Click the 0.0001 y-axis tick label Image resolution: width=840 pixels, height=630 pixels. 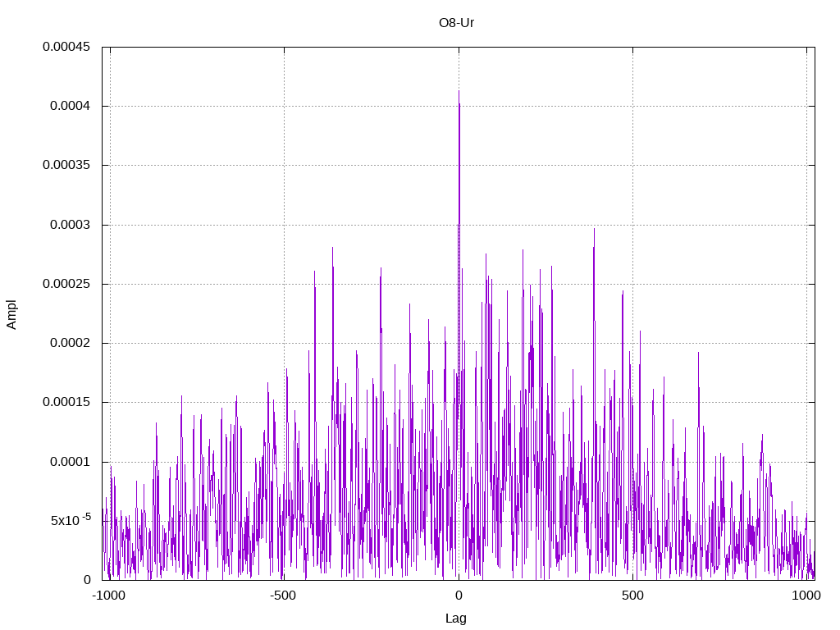(x=71, y=462)
